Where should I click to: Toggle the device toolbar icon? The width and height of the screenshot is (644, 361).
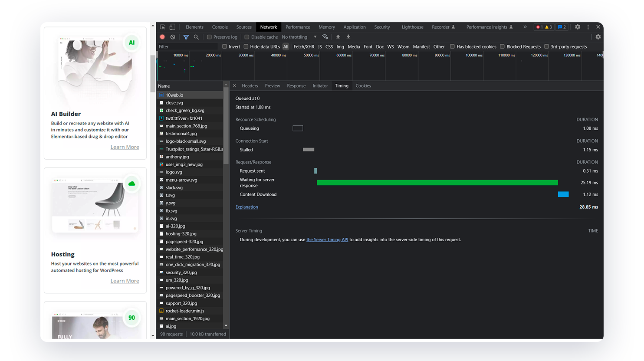click(172, 27)
